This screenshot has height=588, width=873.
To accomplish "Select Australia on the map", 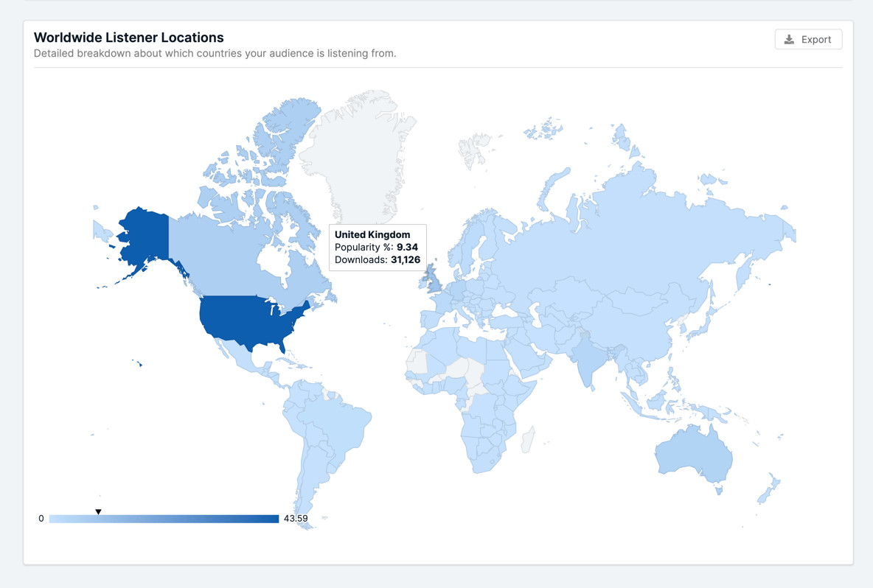I will (693, 457).
